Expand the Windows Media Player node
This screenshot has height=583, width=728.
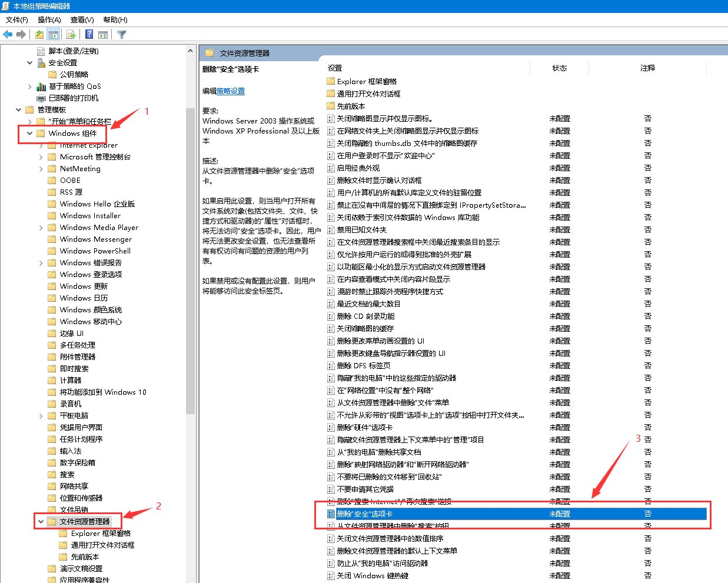coord(40,227)
